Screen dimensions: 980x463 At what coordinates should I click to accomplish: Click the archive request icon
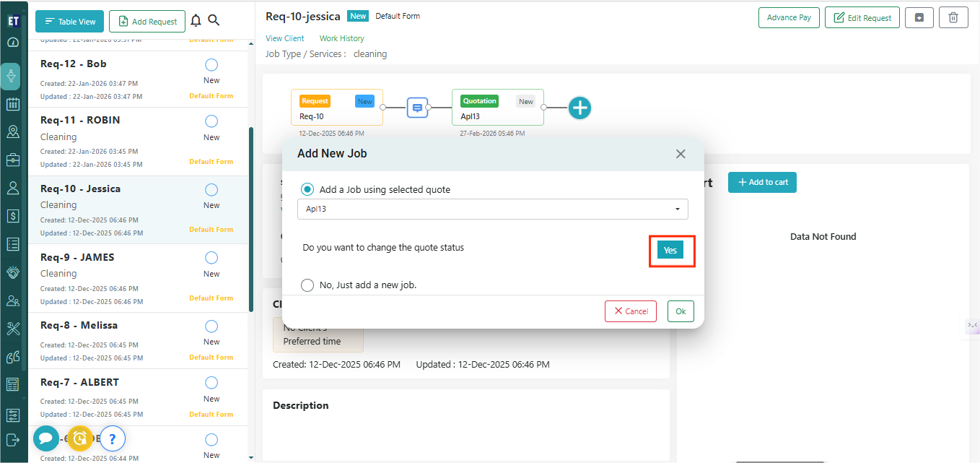click(x=919, y=18)
